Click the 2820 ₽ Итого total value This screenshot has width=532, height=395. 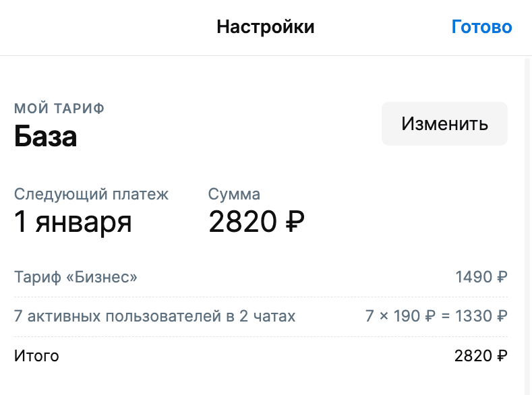(481, 356)
